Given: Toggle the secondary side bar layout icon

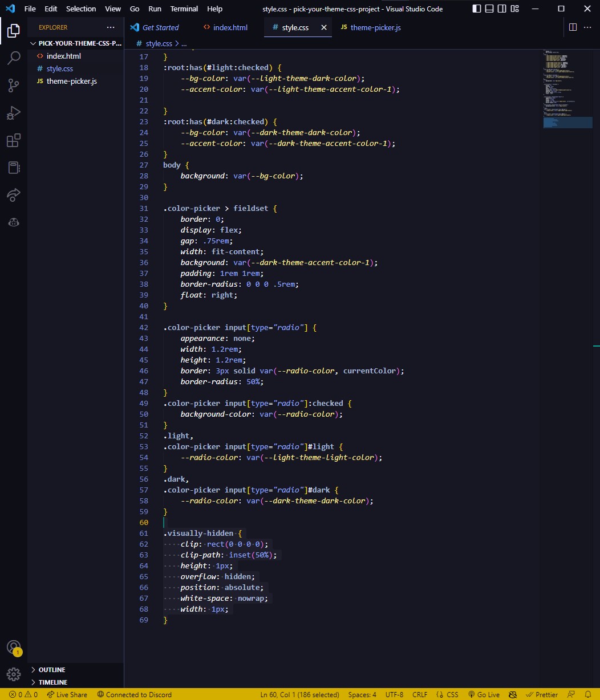Looking at the screenshot, I should click(x=502, y=9).
